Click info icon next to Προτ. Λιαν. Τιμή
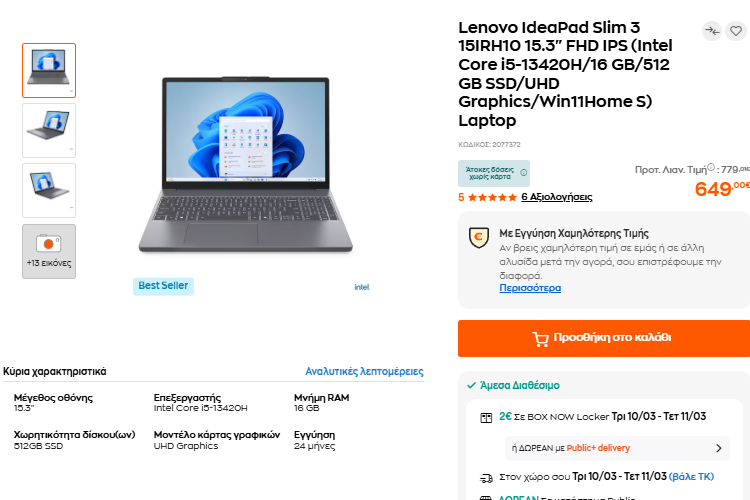Image resolution: width=750 pixels, height=500 pixels. click(x=711, y=168)
